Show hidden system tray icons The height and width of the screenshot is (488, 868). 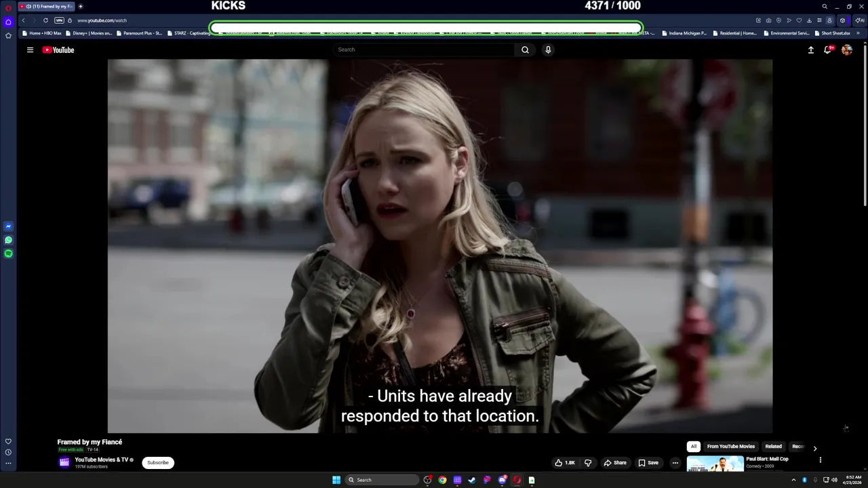793,480
